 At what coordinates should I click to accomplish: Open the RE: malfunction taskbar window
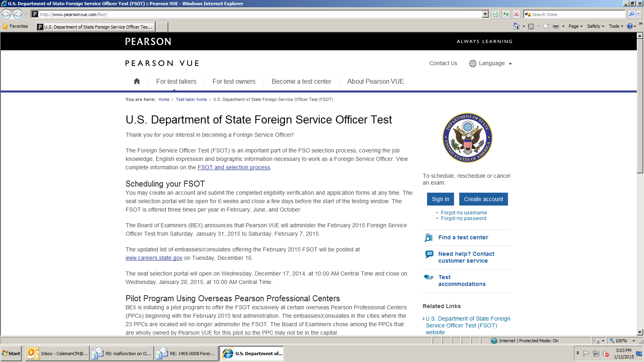[x=122, y=354]
